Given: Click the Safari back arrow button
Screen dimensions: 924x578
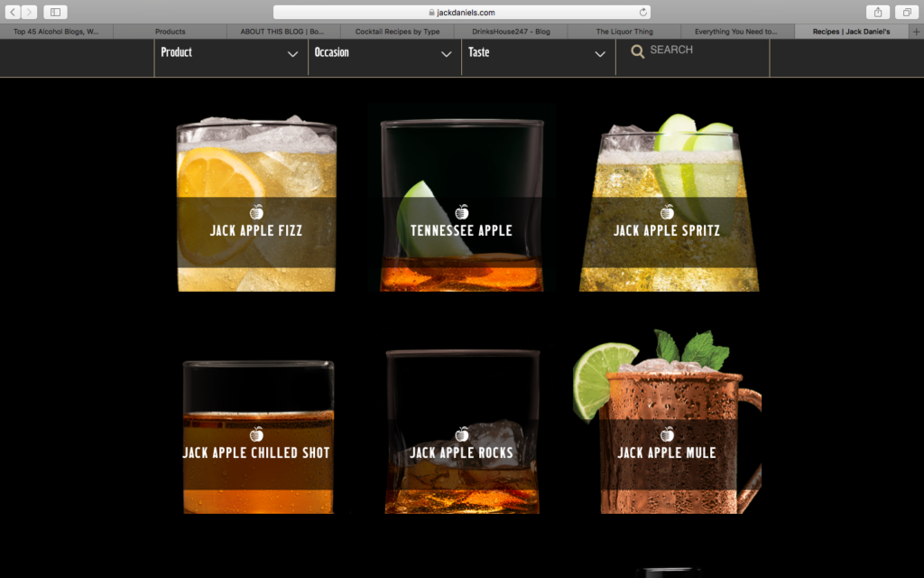Looking at the screenshot, I should pyautogui.click(x=13, y=12).
